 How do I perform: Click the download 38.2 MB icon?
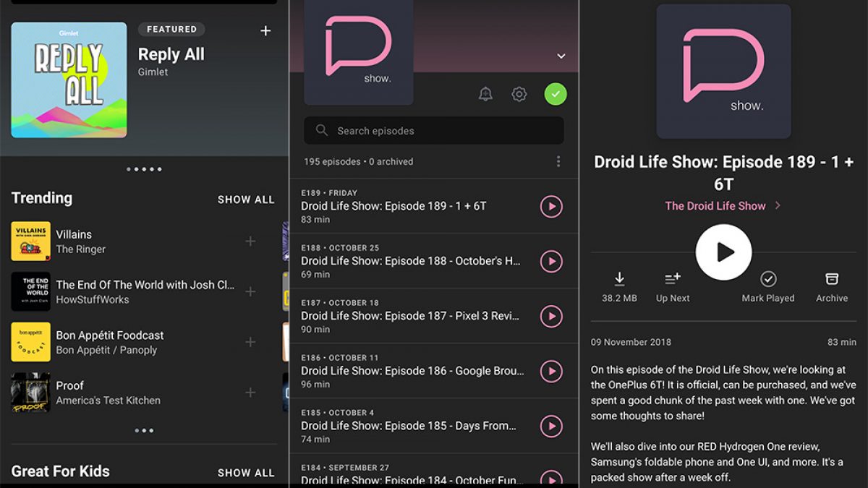click(x=619, y=280)
